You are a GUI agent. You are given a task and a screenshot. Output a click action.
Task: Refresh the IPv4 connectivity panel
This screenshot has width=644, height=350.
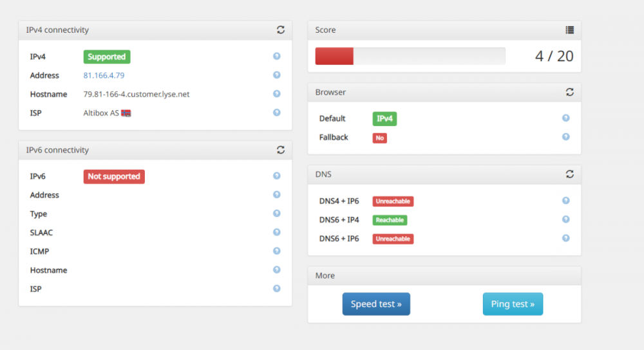(281, 30)
